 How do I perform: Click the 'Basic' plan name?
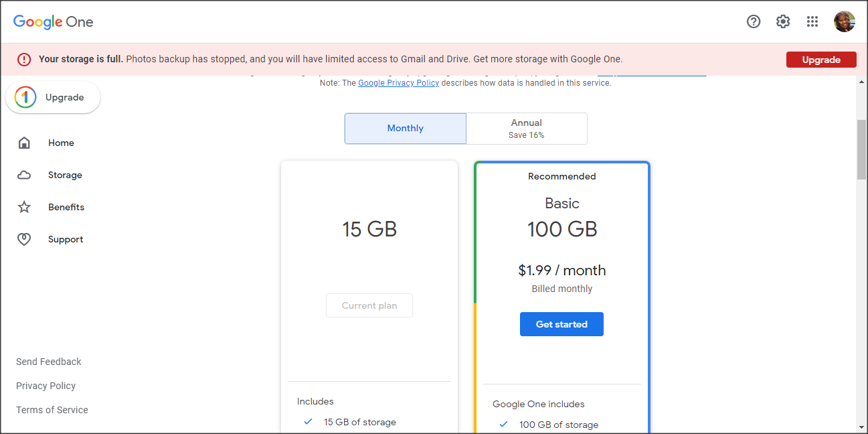click(x=562, y=203)
